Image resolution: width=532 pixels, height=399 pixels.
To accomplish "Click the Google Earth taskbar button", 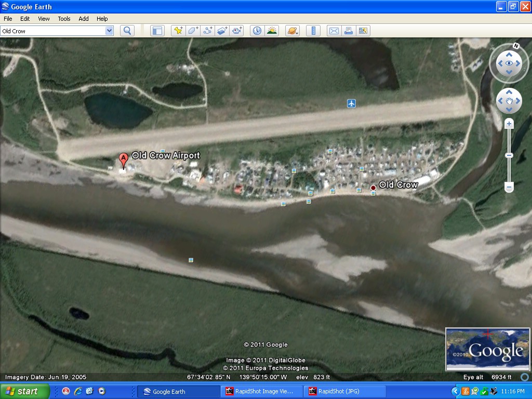I will 178,391.
